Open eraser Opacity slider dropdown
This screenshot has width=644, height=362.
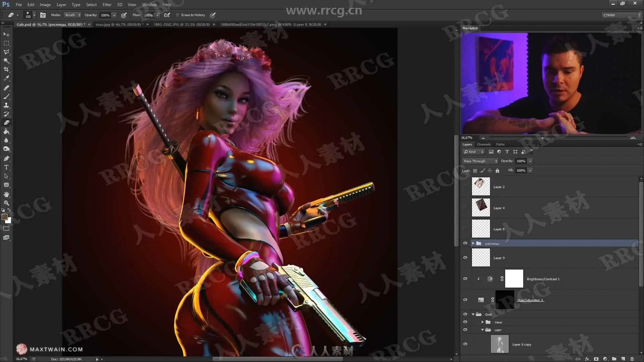[x=114, y=15]
